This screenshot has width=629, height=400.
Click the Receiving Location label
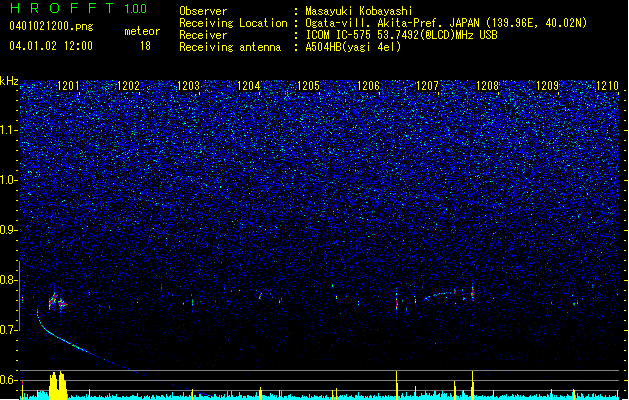tap(233, 23)
